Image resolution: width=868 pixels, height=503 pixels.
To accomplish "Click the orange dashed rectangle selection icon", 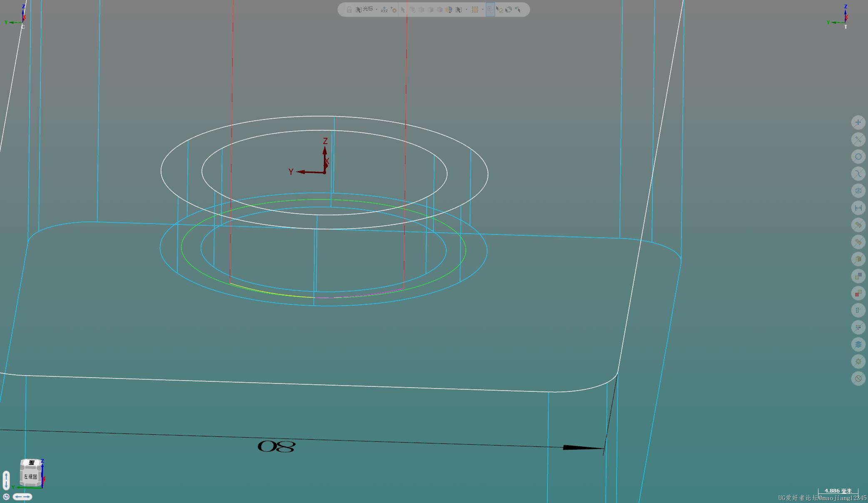I will point(475,10).
